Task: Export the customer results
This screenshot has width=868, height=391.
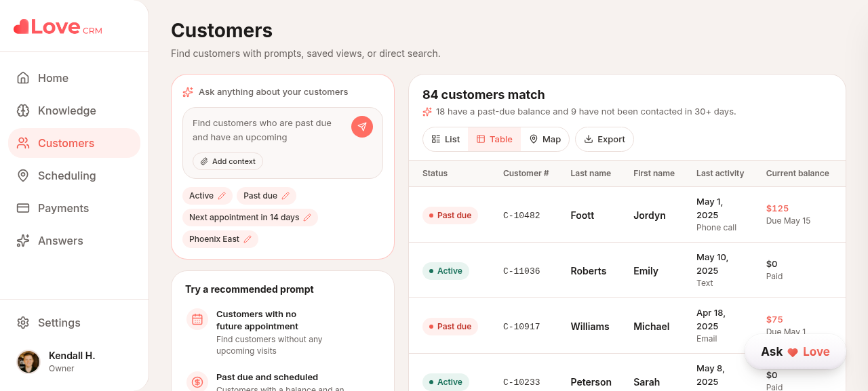Action: 604,139
